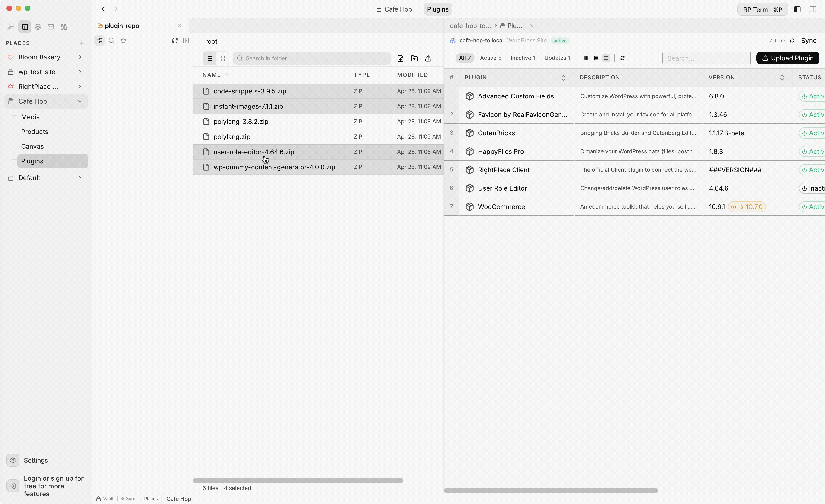Click Sync button in plugins header
This screenshot has height=504, width=825.
[809, 41]
